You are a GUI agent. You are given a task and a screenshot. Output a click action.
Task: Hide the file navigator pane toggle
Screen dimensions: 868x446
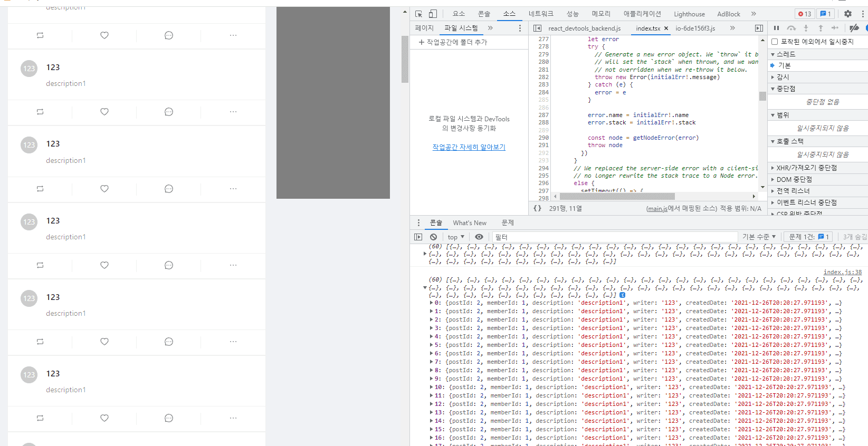(x=537, y=28)
